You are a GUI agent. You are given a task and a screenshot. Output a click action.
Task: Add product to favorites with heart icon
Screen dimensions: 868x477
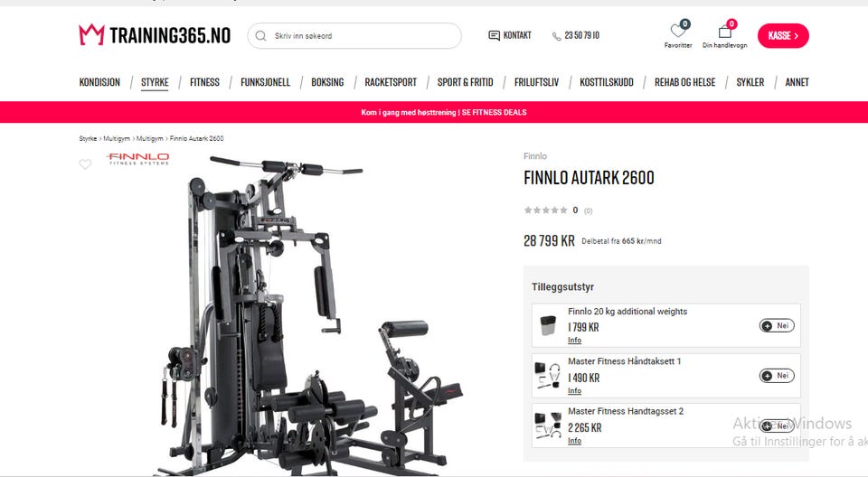tap(85, 164)
